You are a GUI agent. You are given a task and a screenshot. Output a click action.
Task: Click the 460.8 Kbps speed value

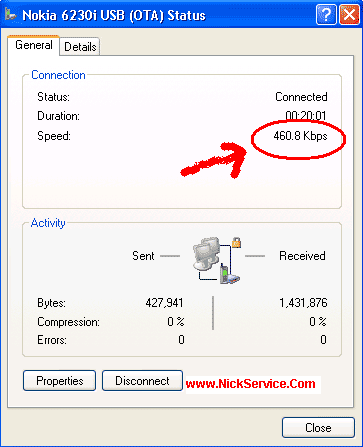click(300, 136)
